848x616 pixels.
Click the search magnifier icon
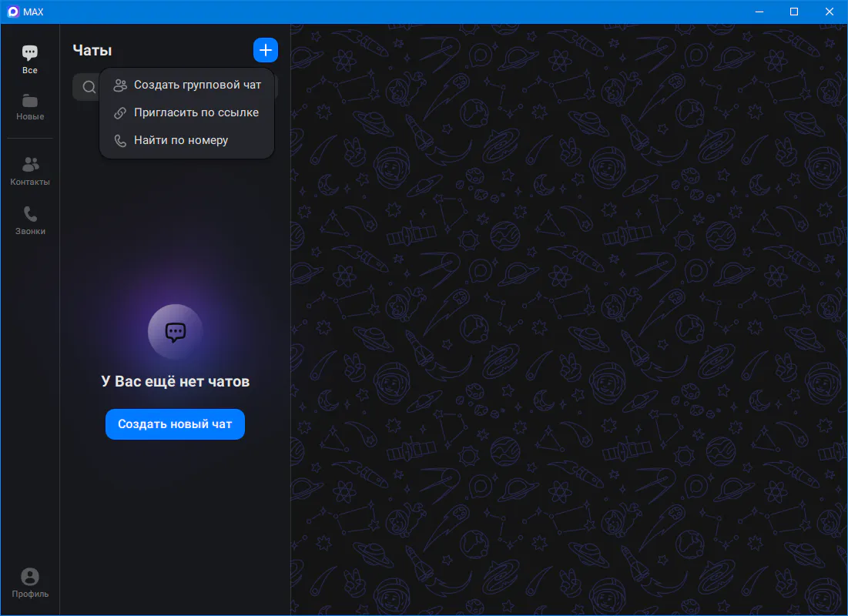tap(89, 87)
